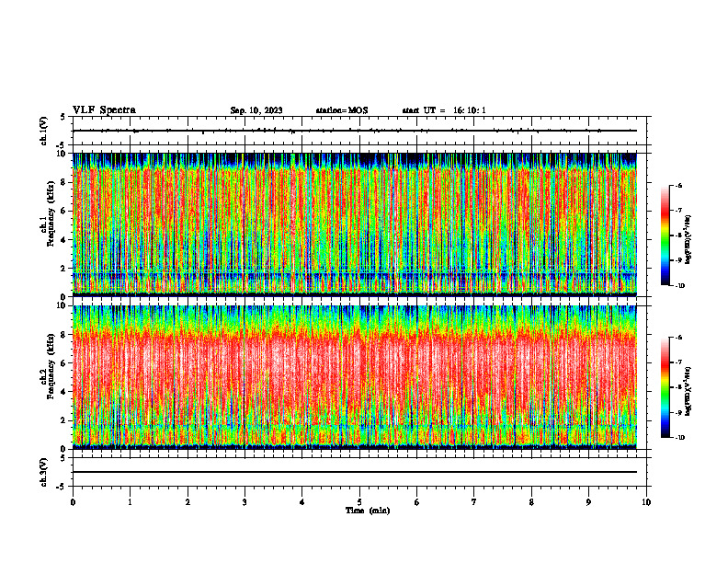Click the '6' kHz tick on ch.1 frequency axis
728x563 pixels.
(x=64, y=211)
